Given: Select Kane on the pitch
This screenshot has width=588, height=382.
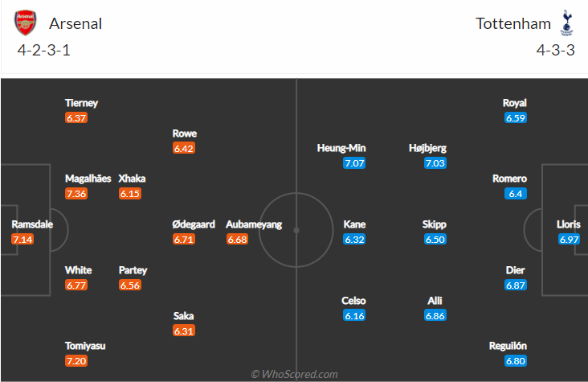Looking at the screenshot, I should [x=355, y=224].
